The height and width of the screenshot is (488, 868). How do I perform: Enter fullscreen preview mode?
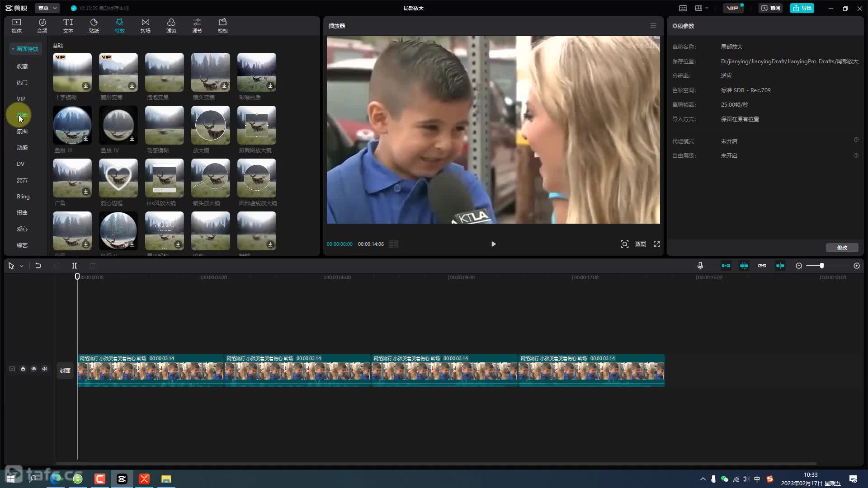pos(657,244)
